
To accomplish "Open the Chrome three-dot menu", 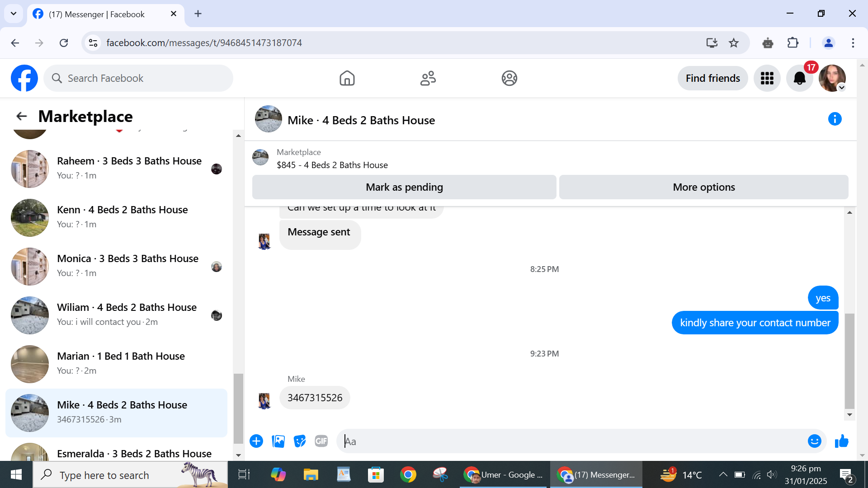I will pyautogui.click(x=853, y=43).
